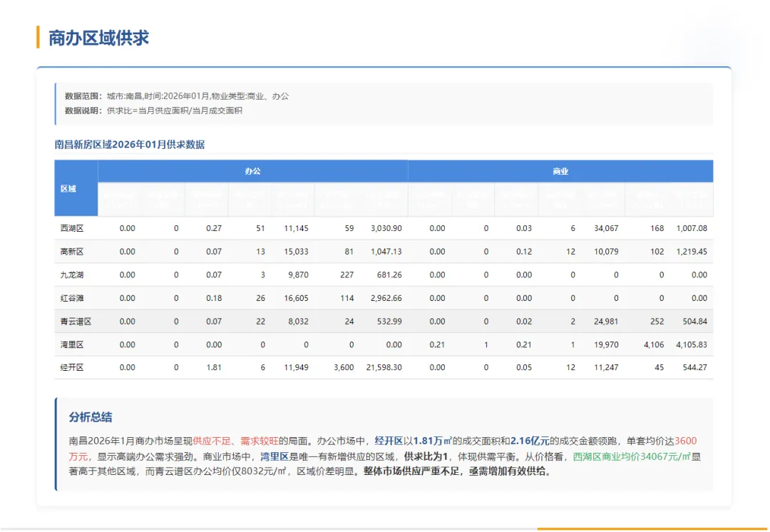Click the 11,145 office price cell
This screenshot has width=770, height=532.
296,228
